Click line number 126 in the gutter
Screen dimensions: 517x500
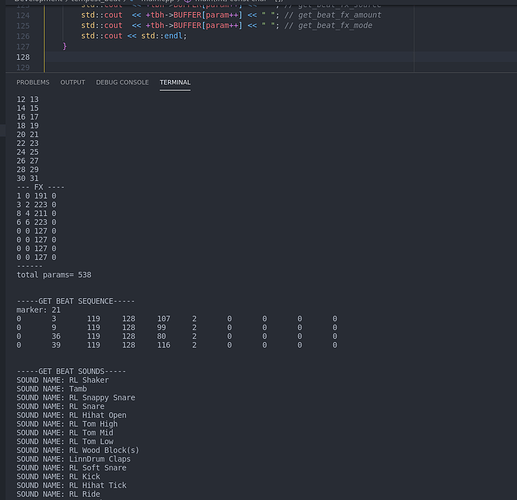[23, 36]
